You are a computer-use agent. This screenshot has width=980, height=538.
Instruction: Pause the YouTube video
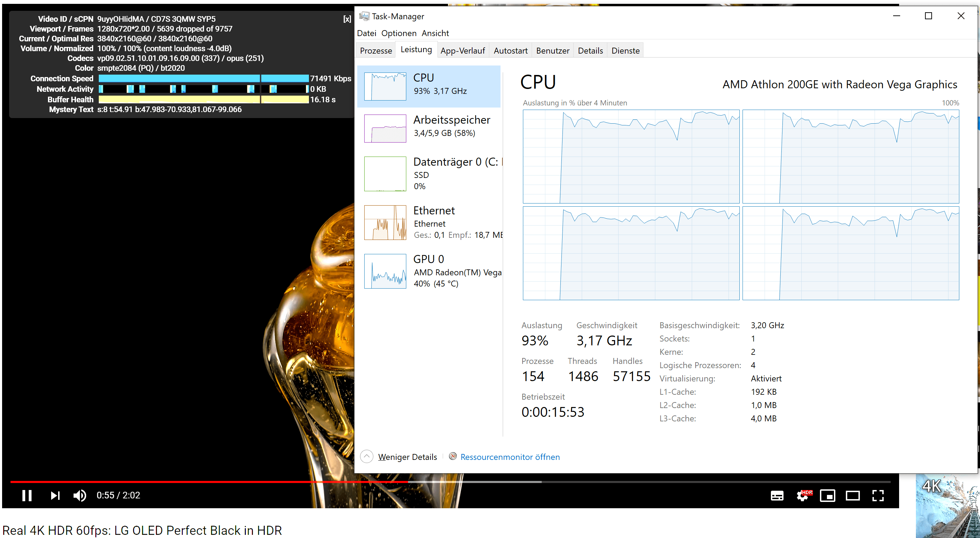coord(27,495)
